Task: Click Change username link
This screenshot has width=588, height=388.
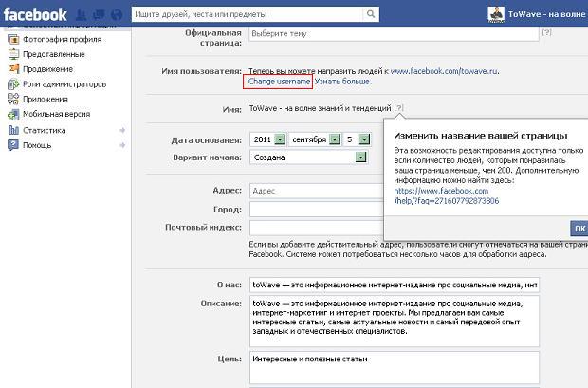Action: point(280,82)
